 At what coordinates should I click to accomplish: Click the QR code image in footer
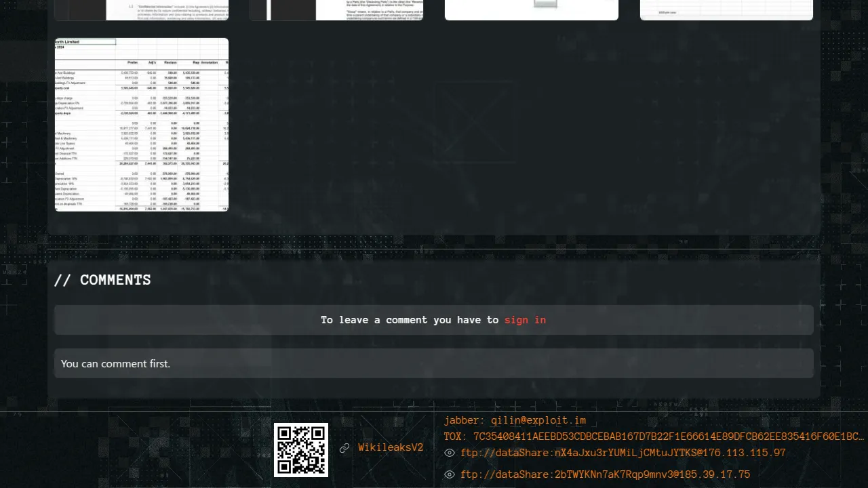click(x=300, y=449)
